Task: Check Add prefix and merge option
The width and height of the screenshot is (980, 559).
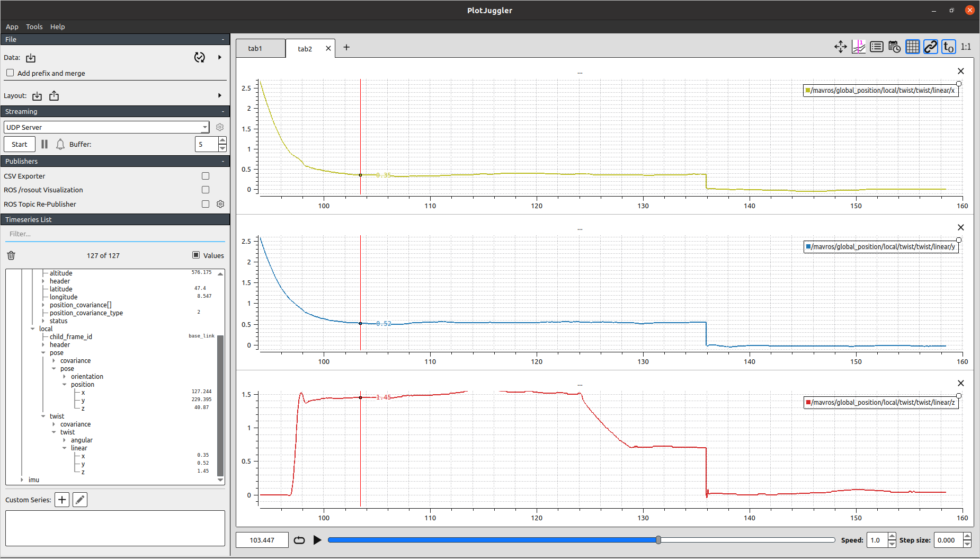Action: [10, 73]
